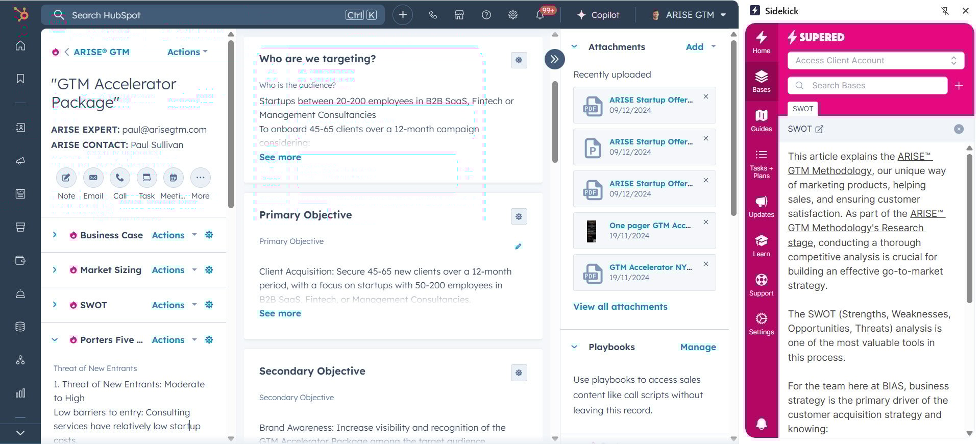The height and width of the screenshot is (444, 980).
Task: Open the Data Management database icon in sidebar
Action: coord(20,327)
